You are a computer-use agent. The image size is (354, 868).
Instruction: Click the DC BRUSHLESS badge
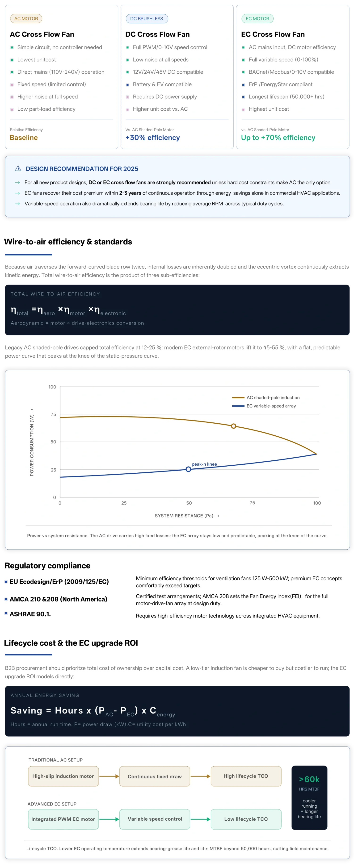click(147, 19)
